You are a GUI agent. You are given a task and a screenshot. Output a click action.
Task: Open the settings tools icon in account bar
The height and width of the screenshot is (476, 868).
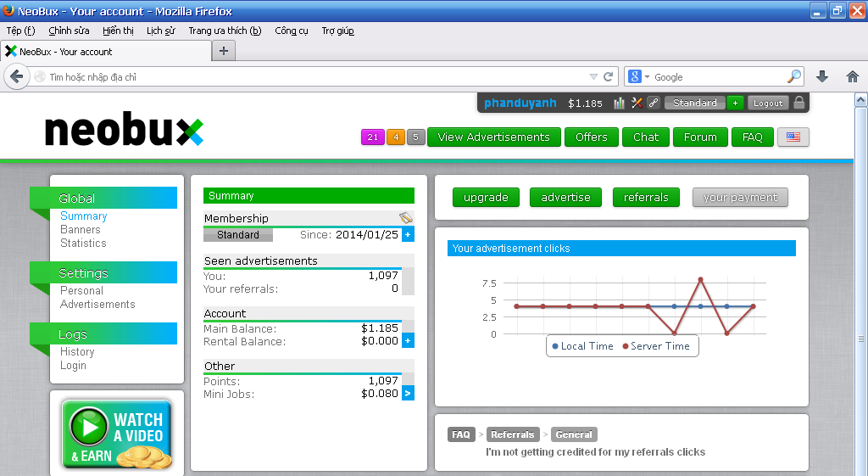[637, 103]
